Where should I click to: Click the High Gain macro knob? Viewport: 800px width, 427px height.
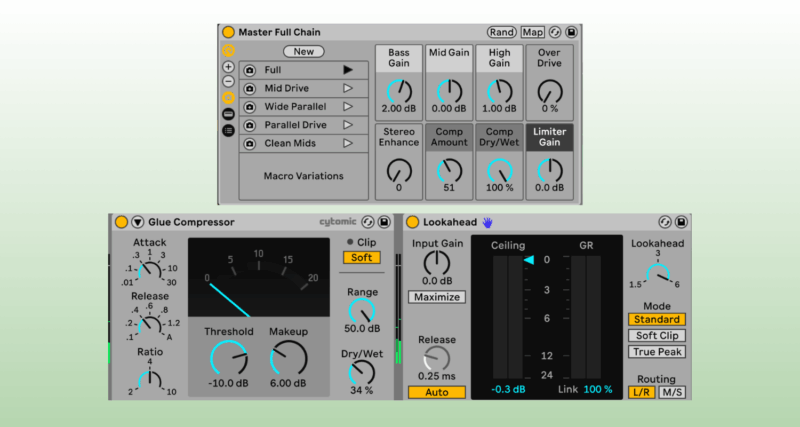(499, 91)
